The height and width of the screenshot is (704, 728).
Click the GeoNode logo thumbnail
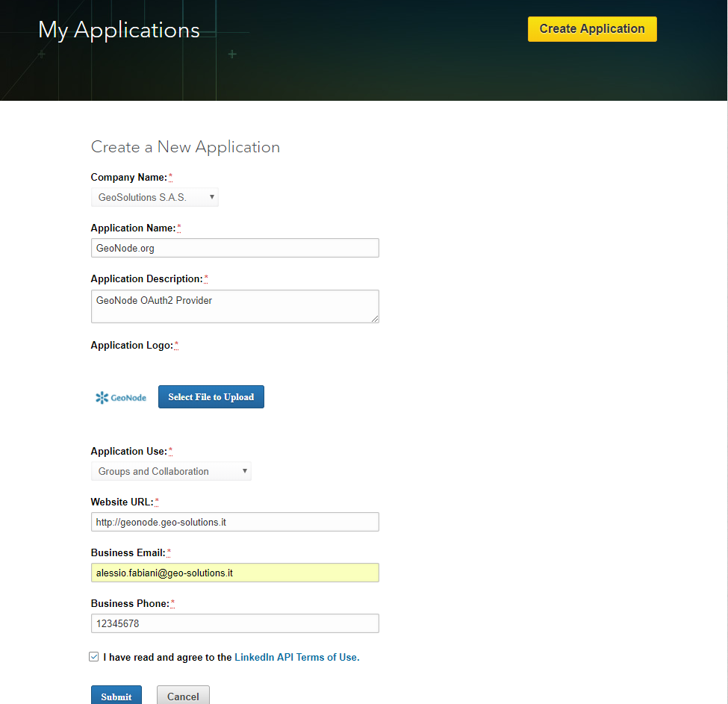click(121, 398)
